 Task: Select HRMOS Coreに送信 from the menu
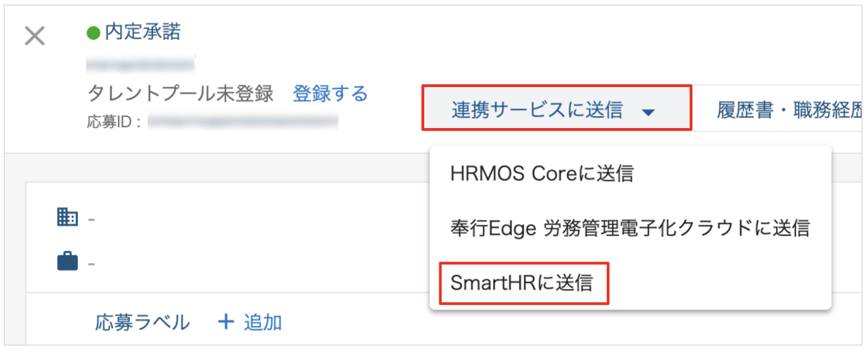542,174
